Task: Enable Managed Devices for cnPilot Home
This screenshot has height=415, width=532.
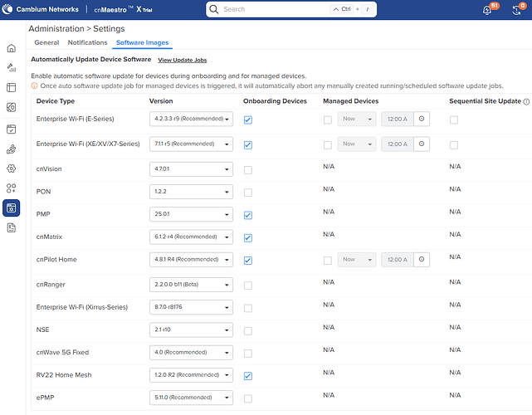Action: tap(328, 261)
